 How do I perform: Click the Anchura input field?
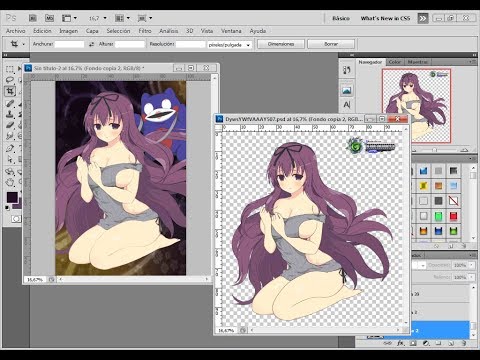coord(70,44)
